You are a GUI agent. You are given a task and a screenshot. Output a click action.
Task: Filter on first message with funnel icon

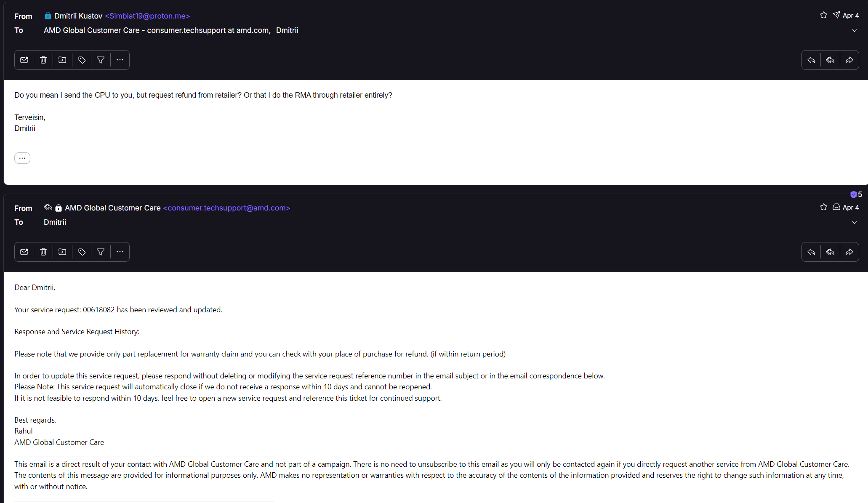tap(101, 60)
